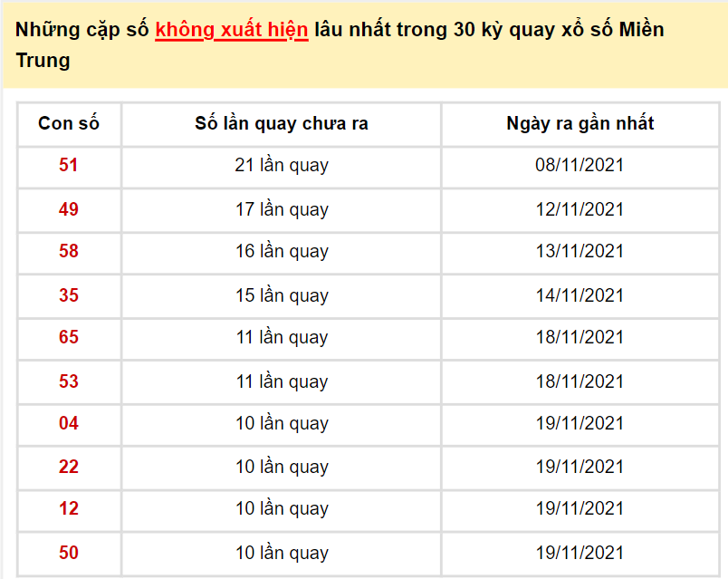Click the "21 lần quay" cell
728x579 pixels.
click(282, 165)
